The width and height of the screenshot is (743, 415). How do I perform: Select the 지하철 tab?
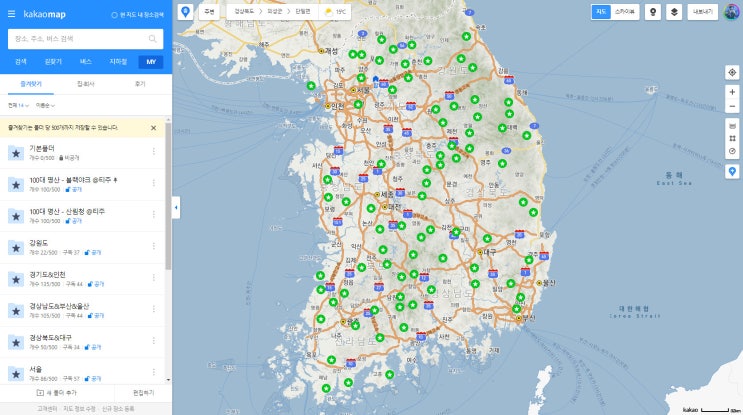pyautogui.click(x=118, y=62)
